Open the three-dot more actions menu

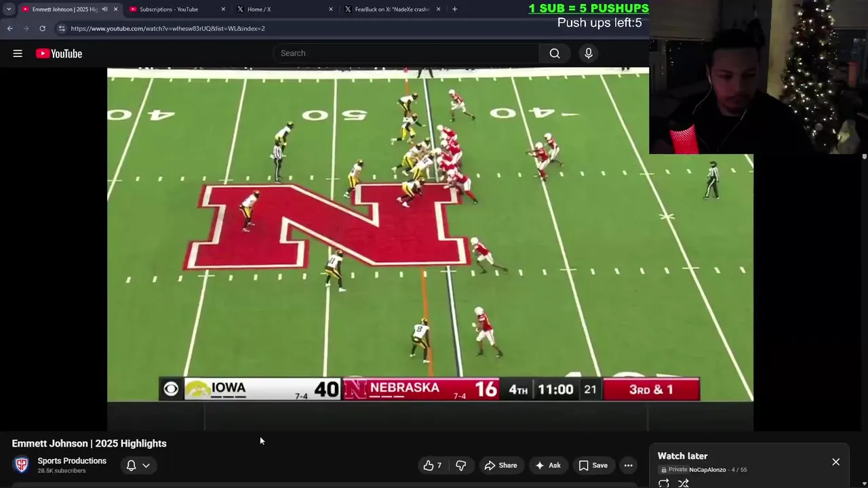(x=629, y=466)
